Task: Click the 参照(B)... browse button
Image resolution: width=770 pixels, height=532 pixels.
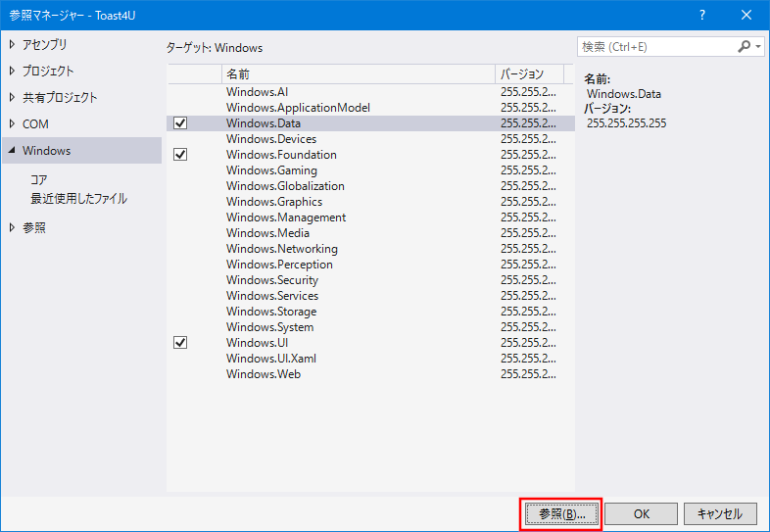Action: pos(559,513)
